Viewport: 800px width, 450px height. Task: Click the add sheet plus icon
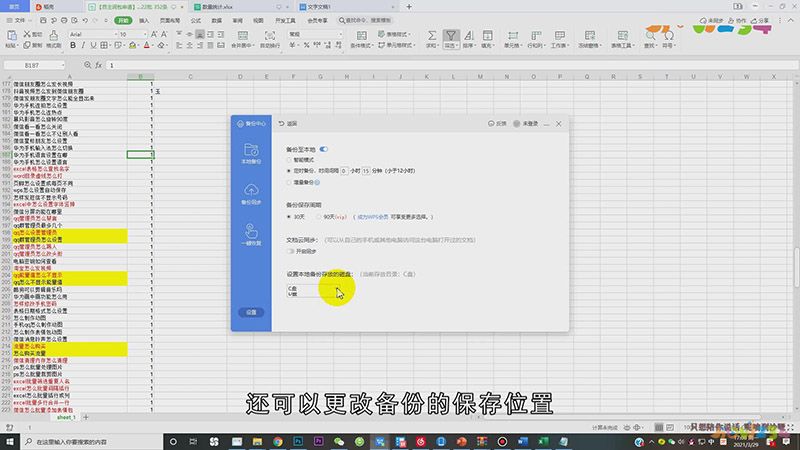(x=86, y=417)
